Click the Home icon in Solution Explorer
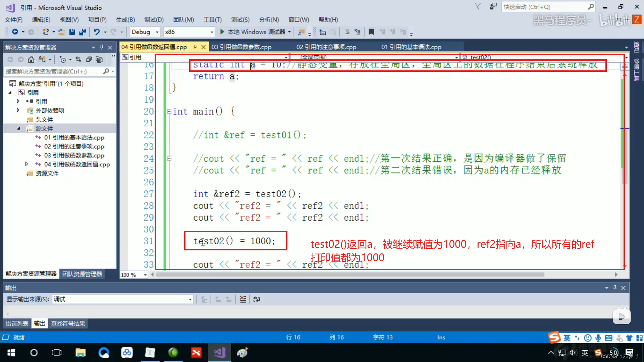644x362 pixels. 31,59
